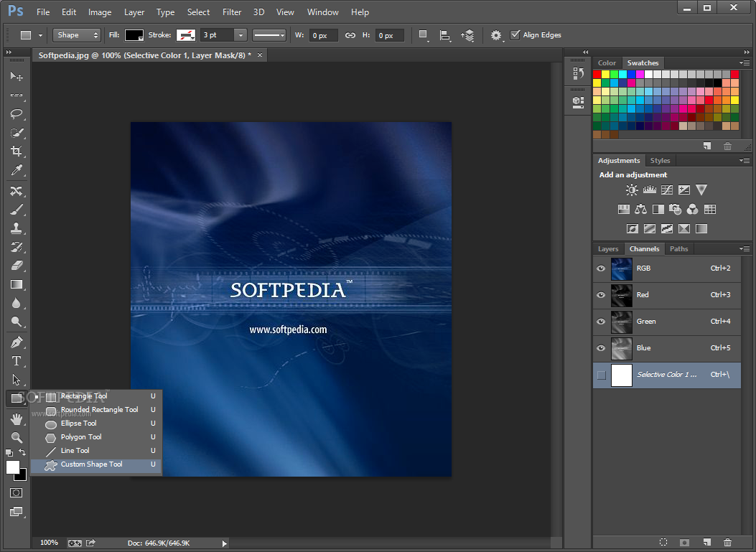This screenshot has height=552, width=756.
Task: Open the stroke width dropdown
Action: click(x=240, y=35)
